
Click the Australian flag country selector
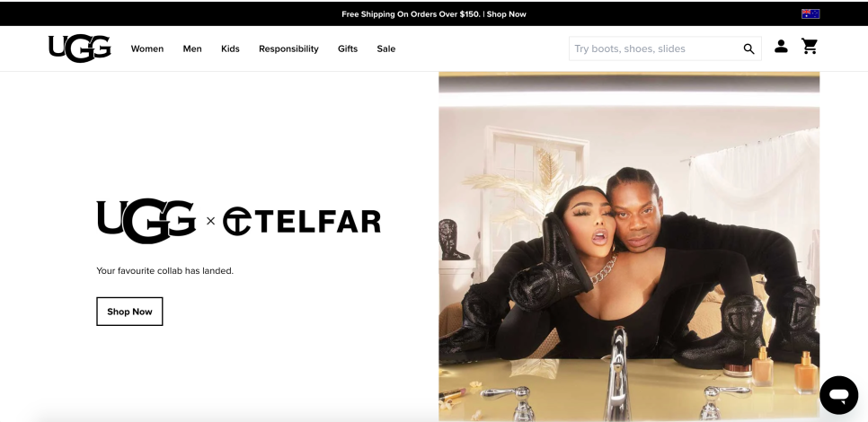click(810, 13)
